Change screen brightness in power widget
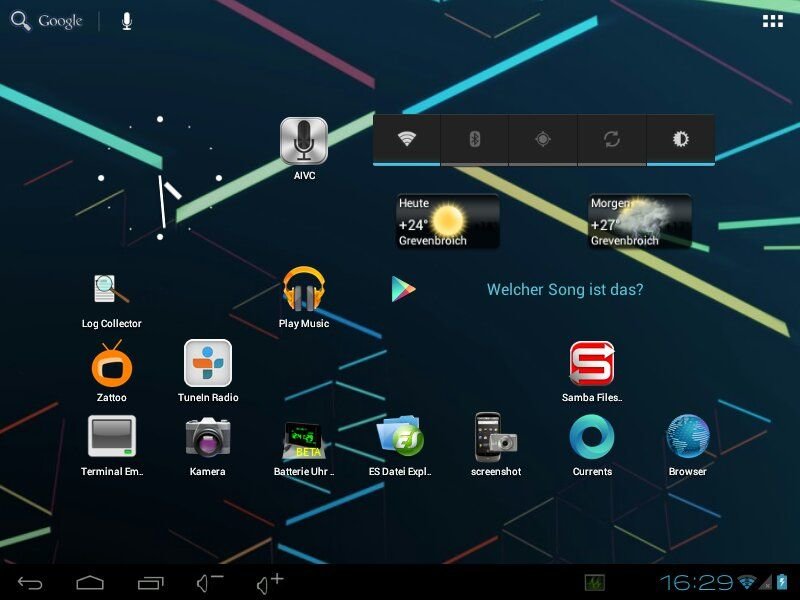Image resolution: width=800 pixels, height=600 pixels. [680, 139]
